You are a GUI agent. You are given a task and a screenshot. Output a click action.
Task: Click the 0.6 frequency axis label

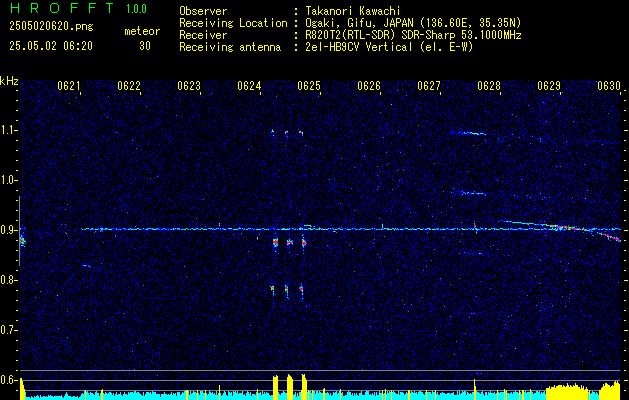[9, 380]
